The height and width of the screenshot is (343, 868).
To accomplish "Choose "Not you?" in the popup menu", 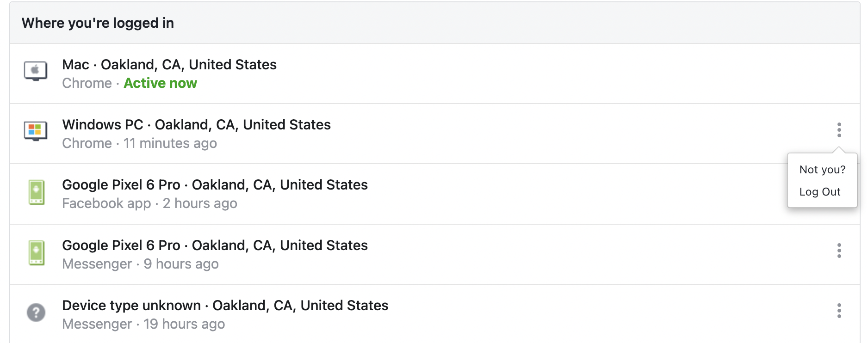I will pyautogui.click(x=822, y=170).
